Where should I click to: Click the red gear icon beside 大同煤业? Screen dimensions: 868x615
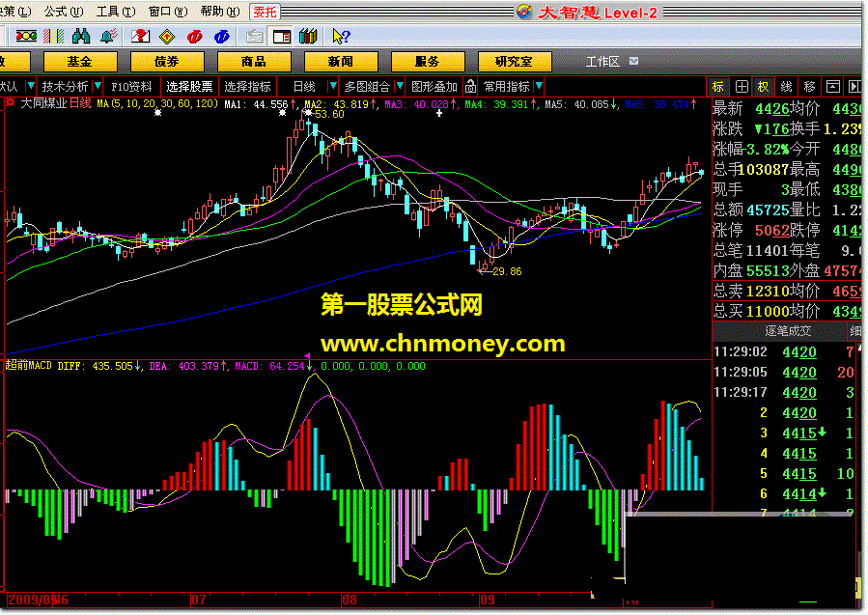click(10, 103)
